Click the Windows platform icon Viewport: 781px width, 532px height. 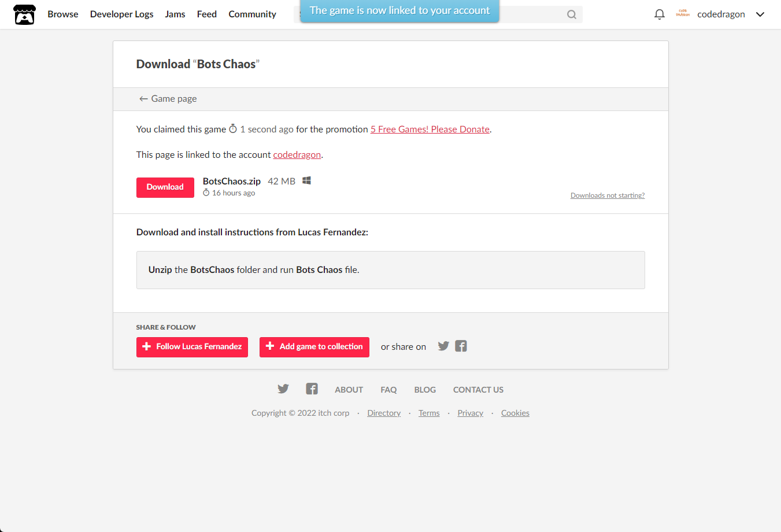pos(307,181)
